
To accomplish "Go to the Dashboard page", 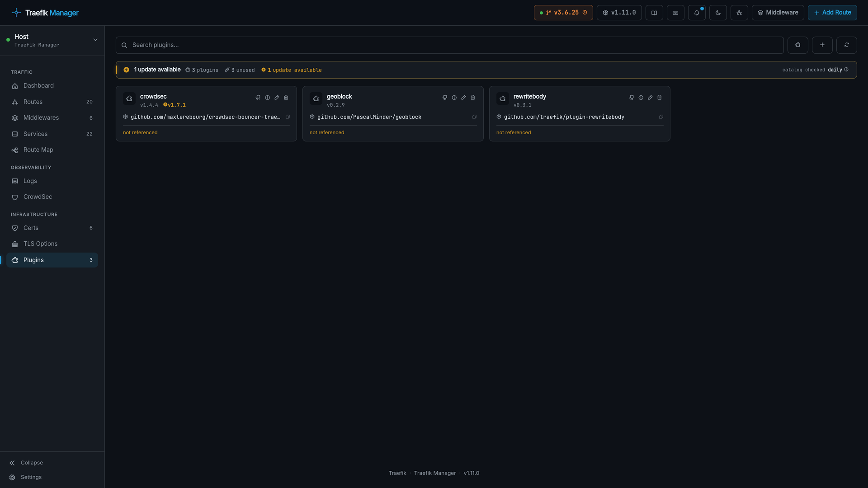I will click(52, 86).
